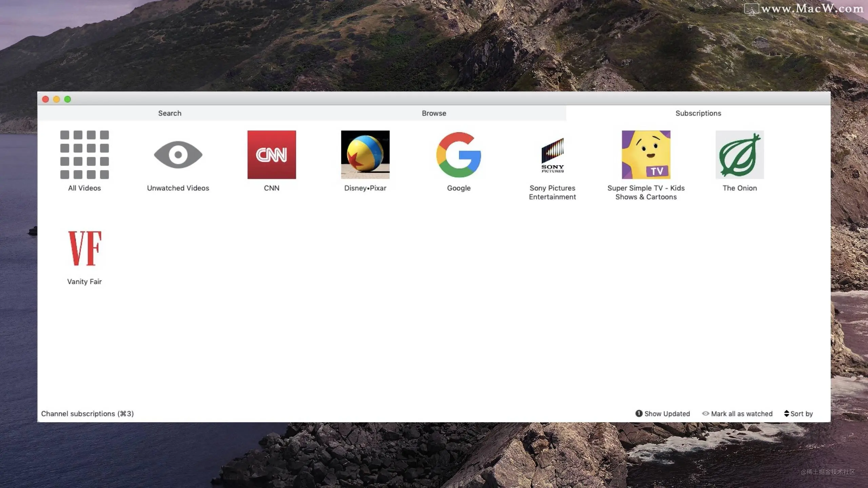Click the Show Updated badge icon
Screen dimensions: 868x488
click(x=639, y=413)
